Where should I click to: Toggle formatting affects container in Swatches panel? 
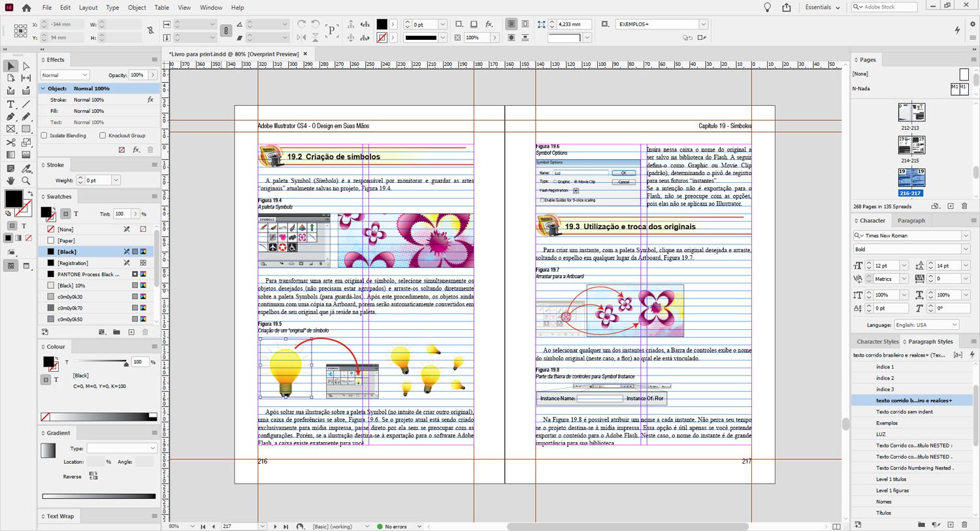coord(65,214)
